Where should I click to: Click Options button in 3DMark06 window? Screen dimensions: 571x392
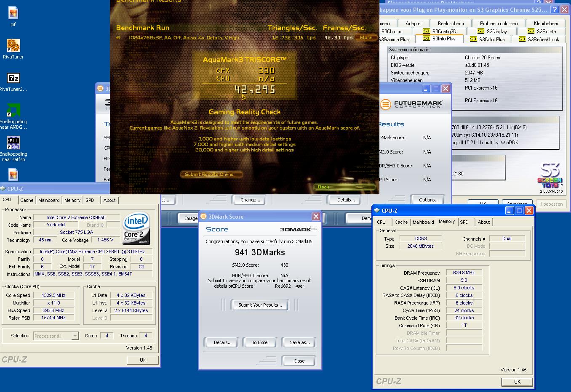[x=429, y=200]
